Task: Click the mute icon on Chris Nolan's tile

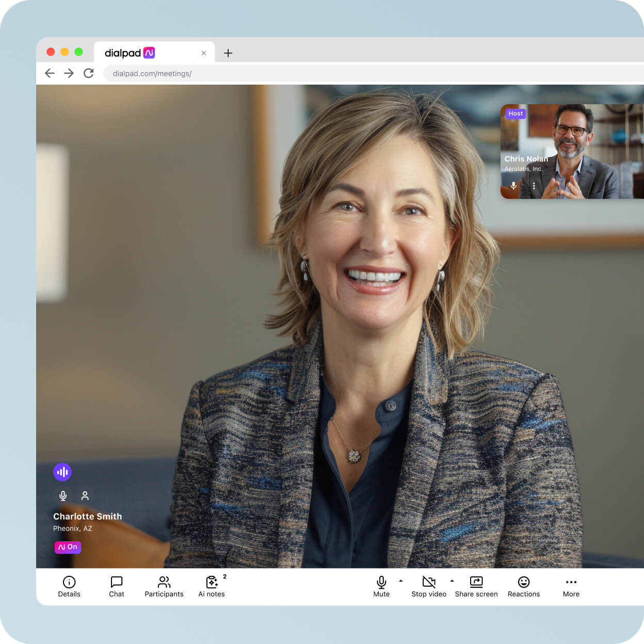Action: (513, 185)
